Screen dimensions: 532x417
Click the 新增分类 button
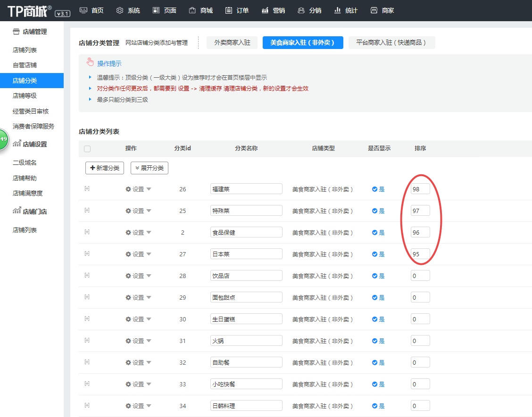(104, 168)
